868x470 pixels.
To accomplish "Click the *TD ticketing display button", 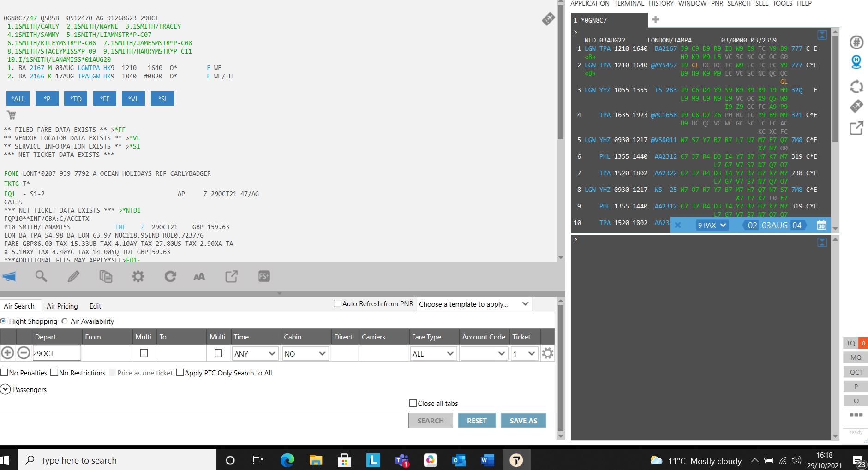I will (76, 99).
